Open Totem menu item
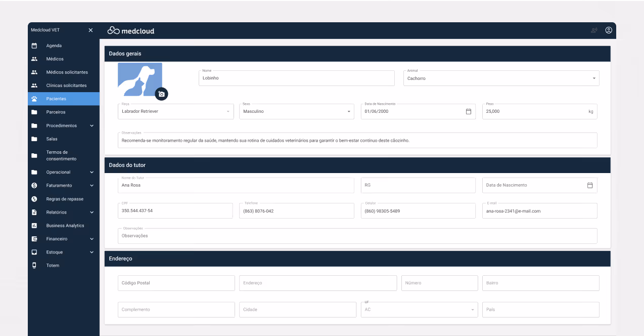 pos(64,265)
